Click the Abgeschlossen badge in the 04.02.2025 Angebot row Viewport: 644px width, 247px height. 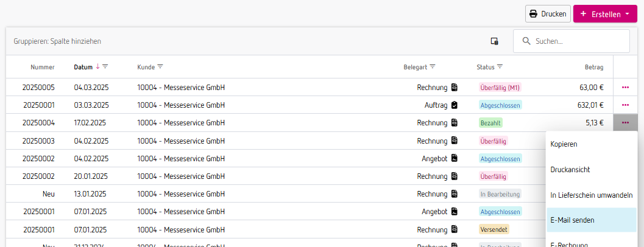[x=500, y=158]
